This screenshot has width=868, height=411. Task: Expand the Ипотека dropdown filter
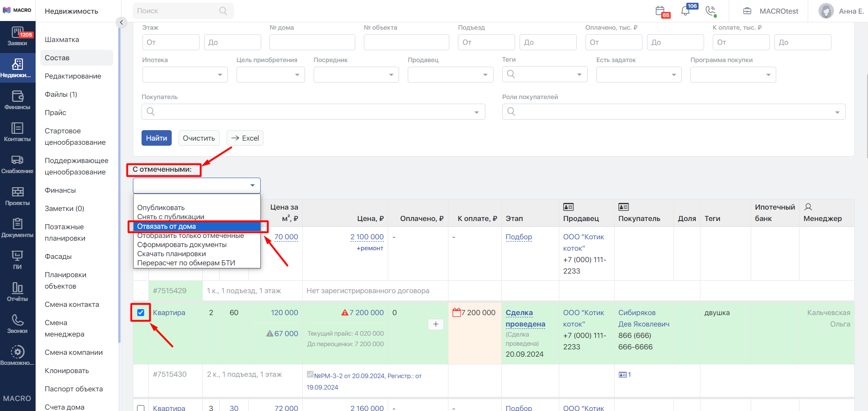(185, 74)
